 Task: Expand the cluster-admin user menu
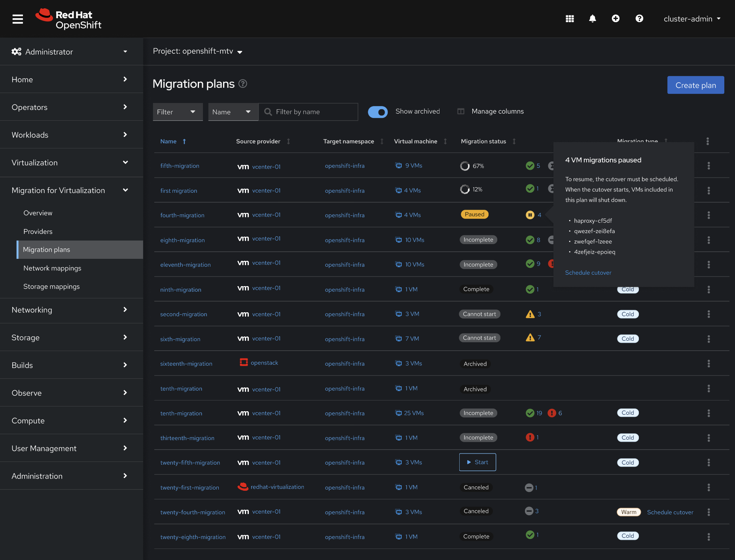tap(692, 19)
